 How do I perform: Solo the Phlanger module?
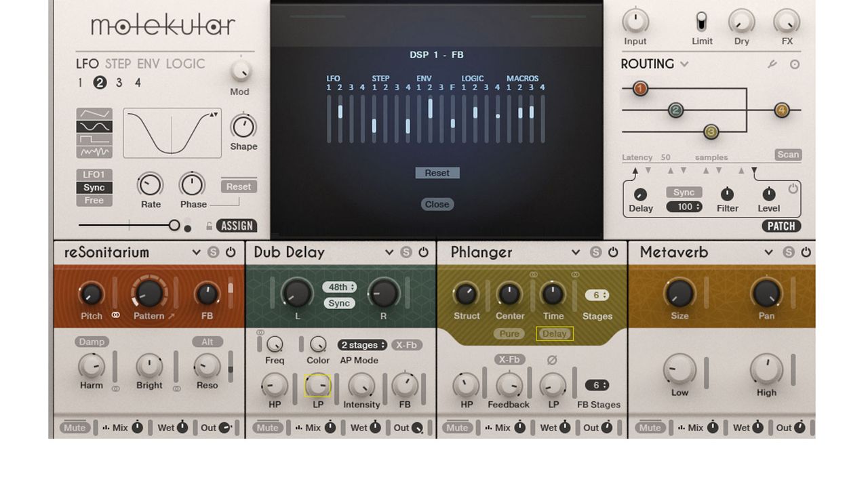click(595, 252)
